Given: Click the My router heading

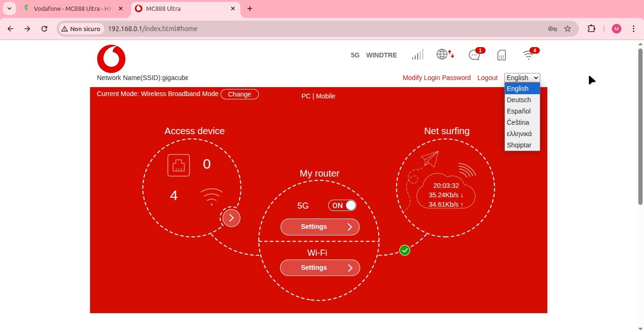Looking at the screenshot, I should coord(320,173).
